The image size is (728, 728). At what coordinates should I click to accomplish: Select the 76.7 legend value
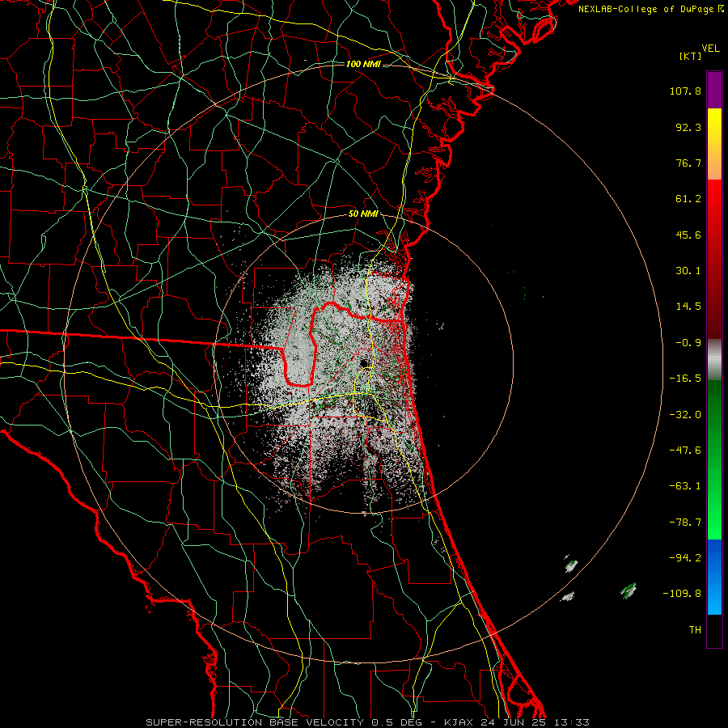(688, 163)
